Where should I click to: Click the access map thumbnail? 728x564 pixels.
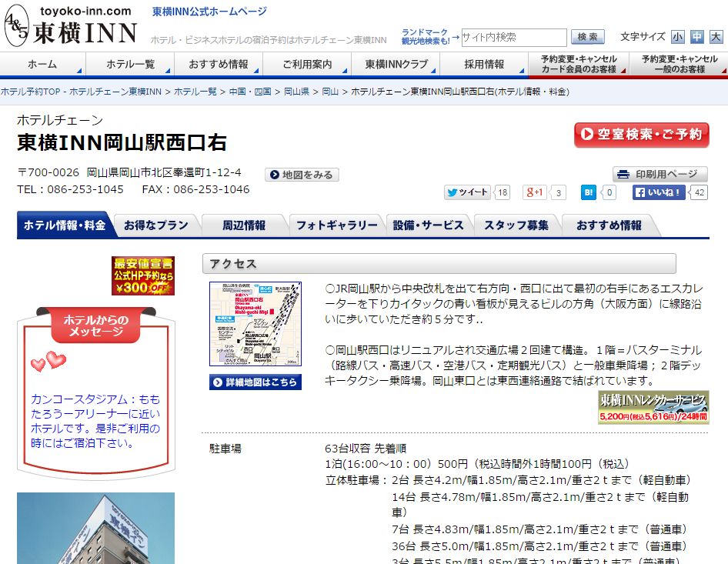(255, 323)
